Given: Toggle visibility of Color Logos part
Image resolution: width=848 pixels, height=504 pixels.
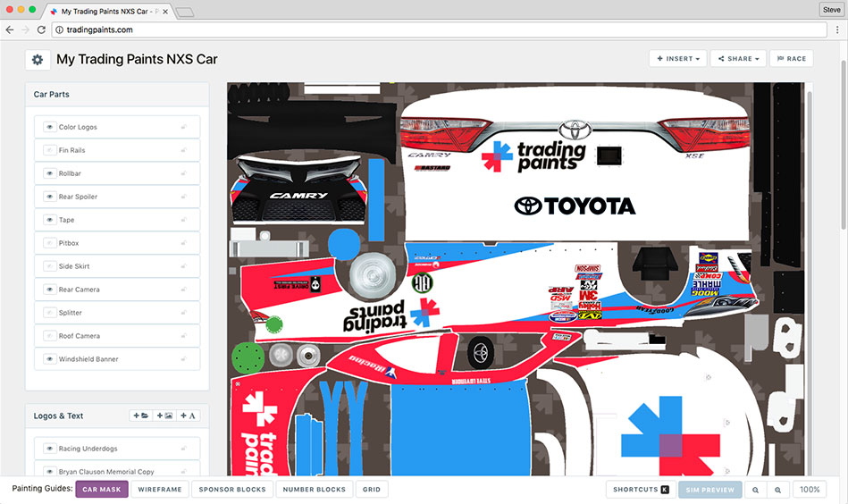Looking at the screenshot, I should [50, 127].
